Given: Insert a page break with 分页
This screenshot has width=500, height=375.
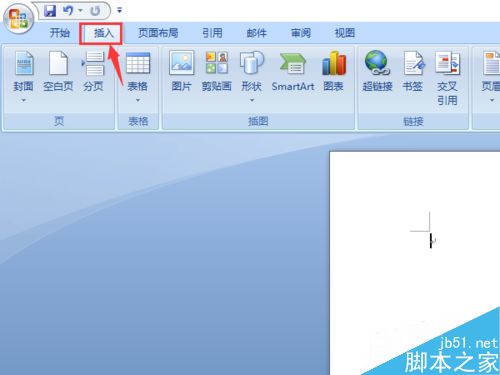Looking at the screenshot, I should (x=93, y=72).
